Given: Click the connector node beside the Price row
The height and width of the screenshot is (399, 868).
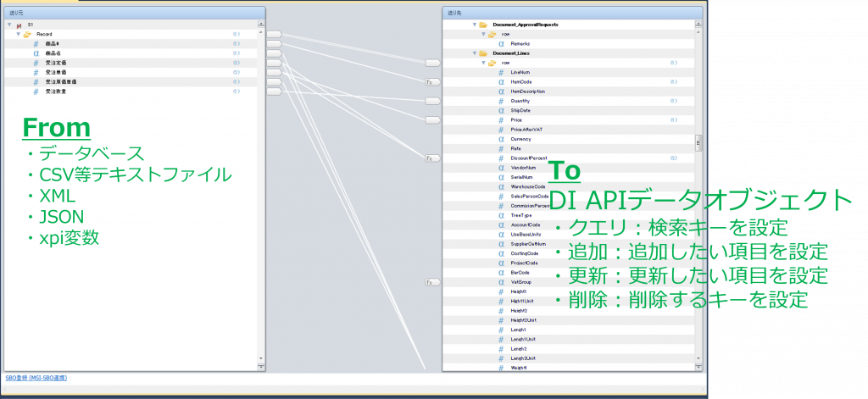Looking at the screenshot, I should point(432,120).
